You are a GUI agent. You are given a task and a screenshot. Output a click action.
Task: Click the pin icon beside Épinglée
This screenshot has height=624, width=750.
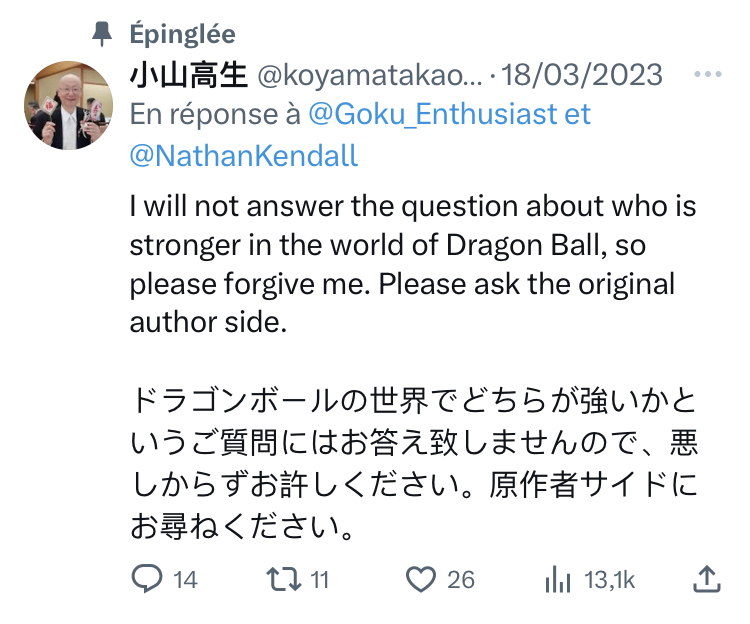tap(102, 34)
